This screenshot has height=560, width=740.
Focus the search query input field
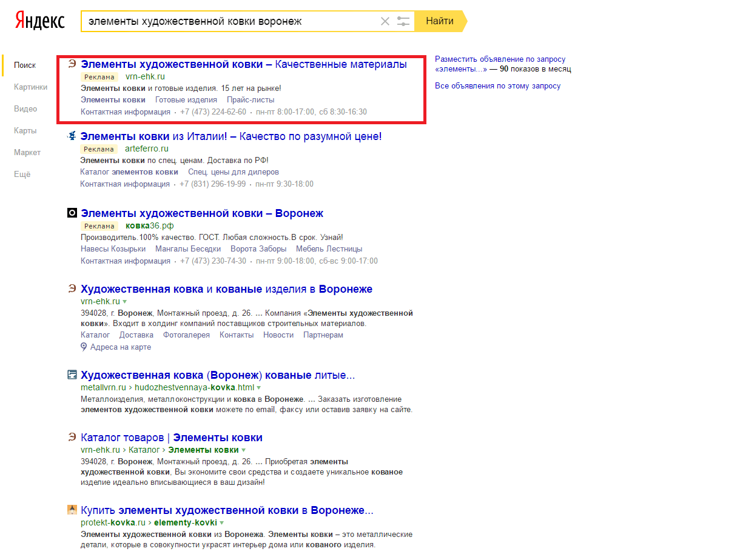click(x=230, y=21)
